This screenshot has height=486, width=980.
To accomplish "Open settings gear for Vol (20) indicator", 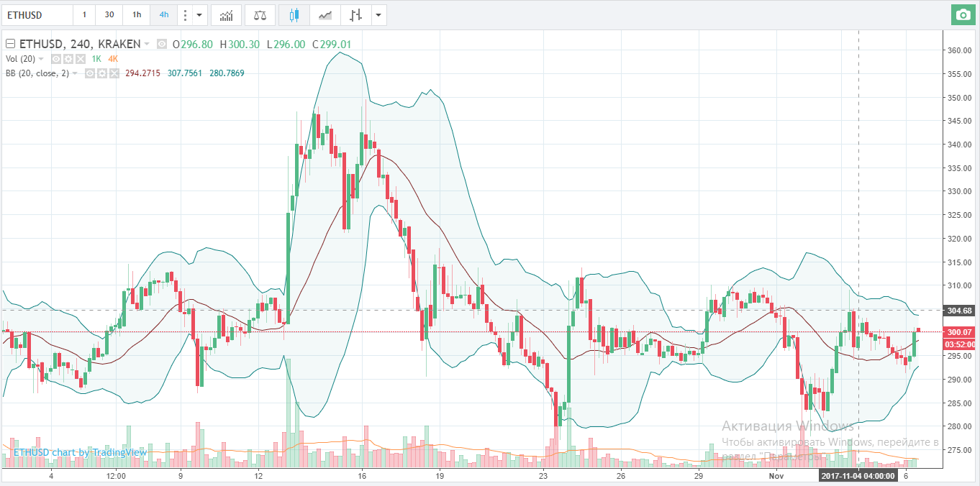I will click(68, 59).
